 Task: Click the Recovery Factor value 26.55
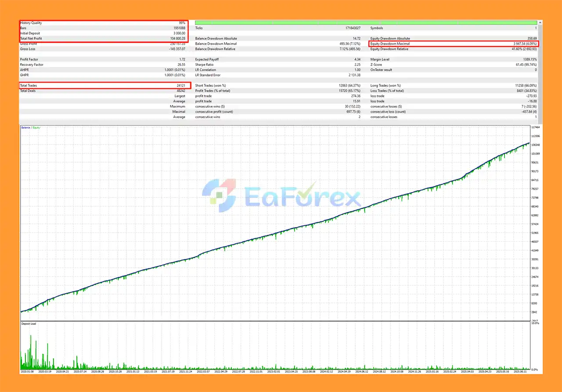(181, 65)
